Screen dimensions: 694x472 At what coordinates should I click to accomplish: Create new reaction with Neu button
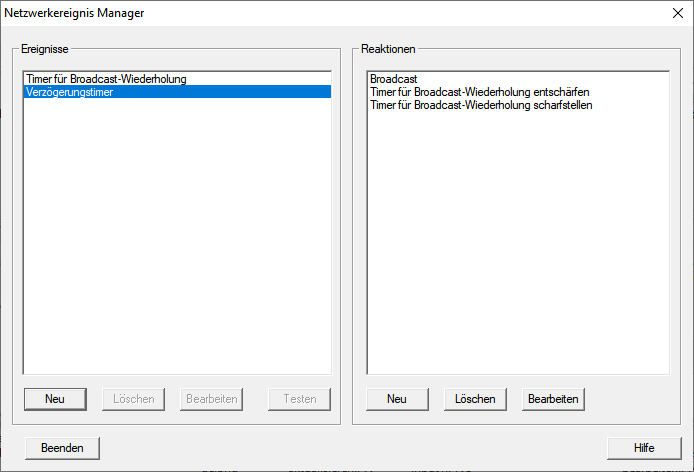tap(397, 399)
